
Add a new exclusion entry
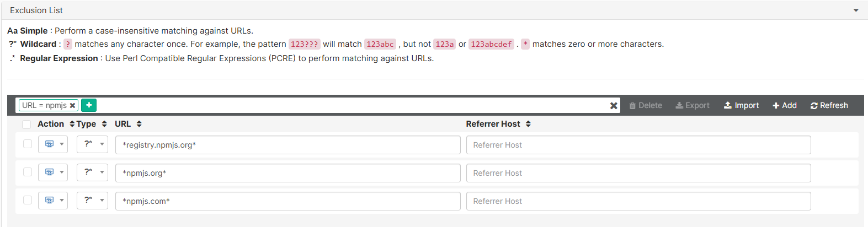coord(785,105)
